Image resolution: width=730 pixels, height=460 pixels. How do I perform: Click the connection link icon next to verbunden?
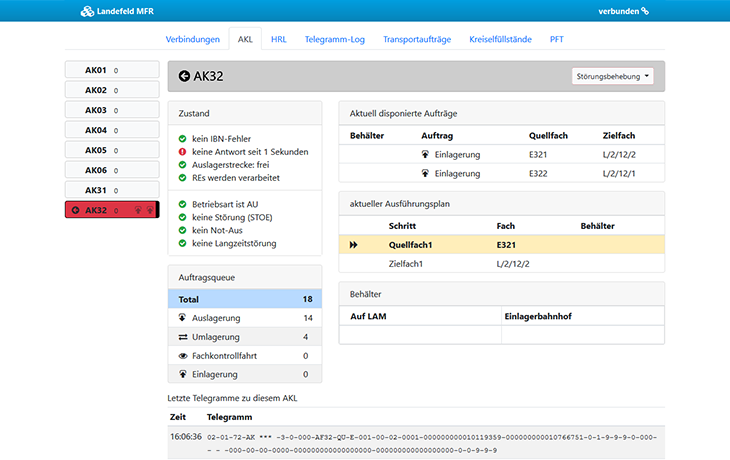coord(646,11)
